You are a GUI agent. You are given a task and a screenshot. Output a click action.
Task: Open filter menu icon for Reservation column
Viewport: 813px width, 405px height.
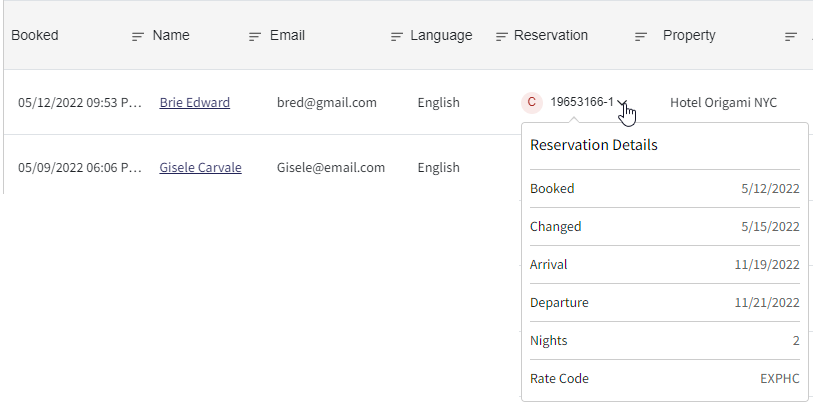click(x=641, y=36)
